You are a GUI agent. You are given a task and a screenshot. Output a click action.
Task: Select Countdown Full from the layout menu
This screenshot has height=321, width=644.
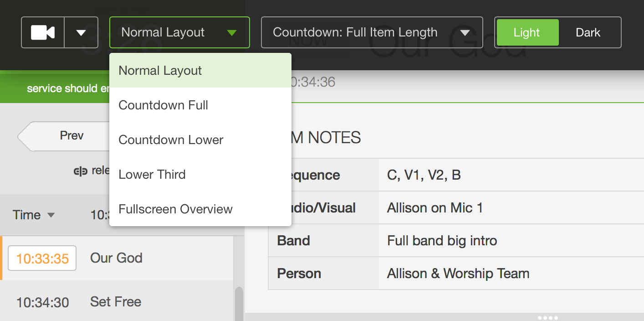click(x=163, y=105)
